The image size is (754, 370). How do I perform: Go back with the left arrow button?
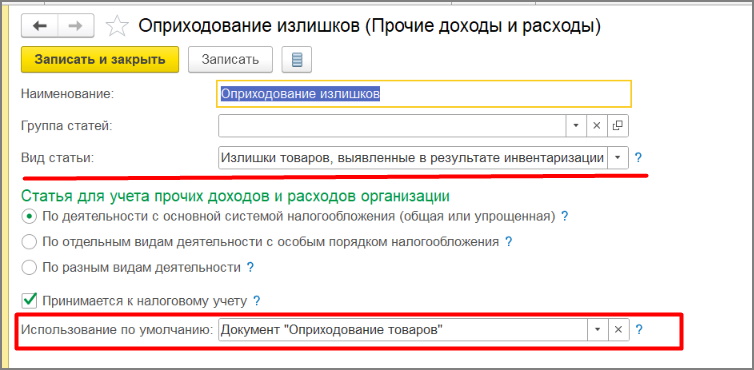click(x=39, y=26)
